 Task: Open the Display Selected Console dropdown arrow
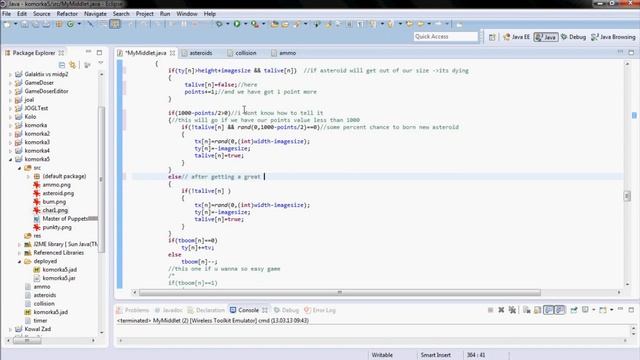593,310
